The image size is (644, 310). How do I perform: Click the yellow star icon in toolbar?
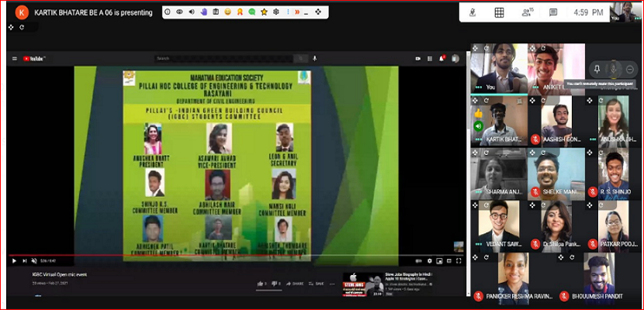coord(264,12)
